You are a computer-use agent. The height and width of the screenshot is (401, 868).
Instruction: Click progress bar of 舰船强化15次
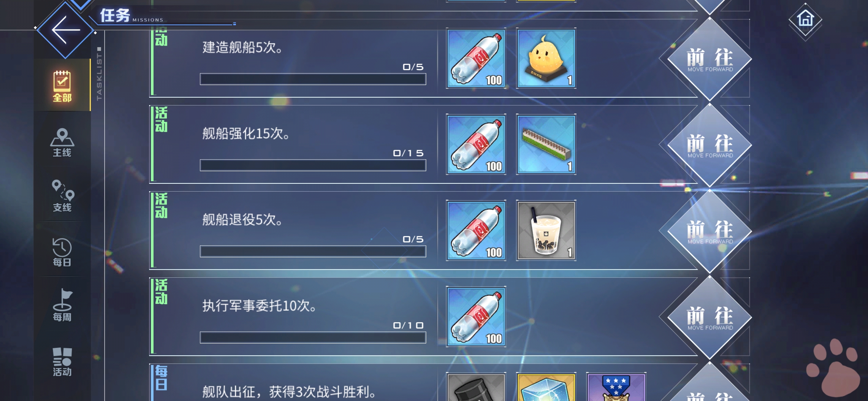coord(313,165)
